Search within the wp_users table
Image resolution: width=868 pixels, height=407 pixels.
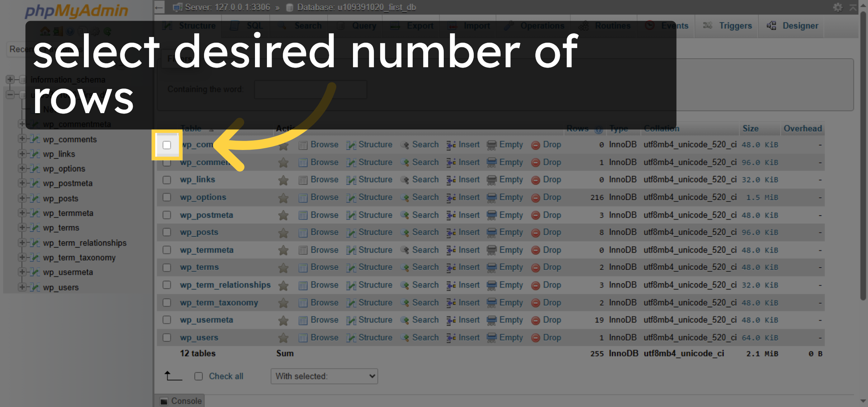(x=425, y=337)
